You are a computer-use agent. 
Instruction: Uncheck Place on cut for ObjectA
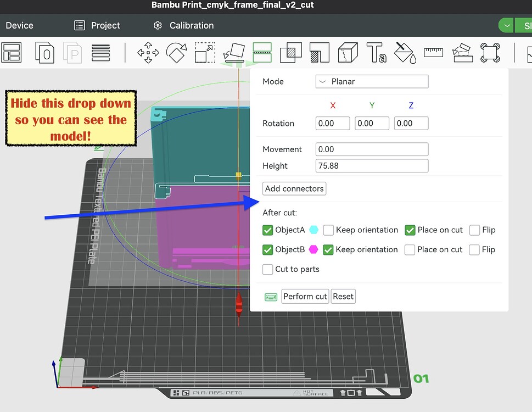(410, 230)
